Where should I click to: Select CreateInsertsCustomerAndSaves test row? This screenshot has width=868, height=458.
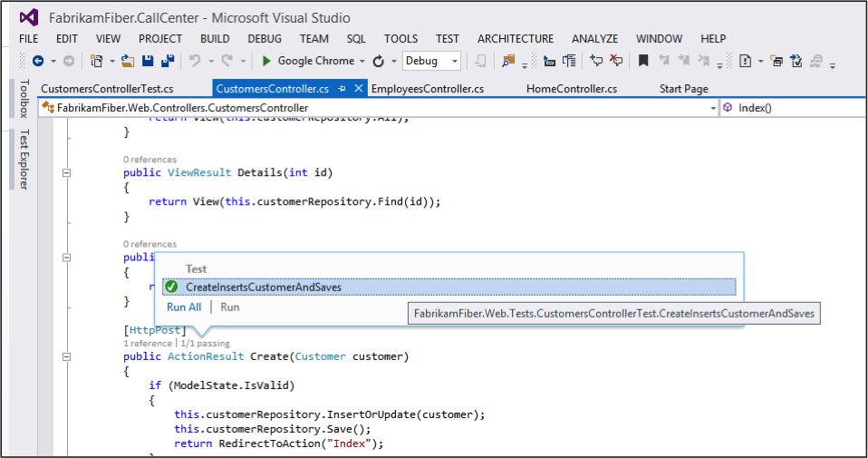click(x=448, y=287)
